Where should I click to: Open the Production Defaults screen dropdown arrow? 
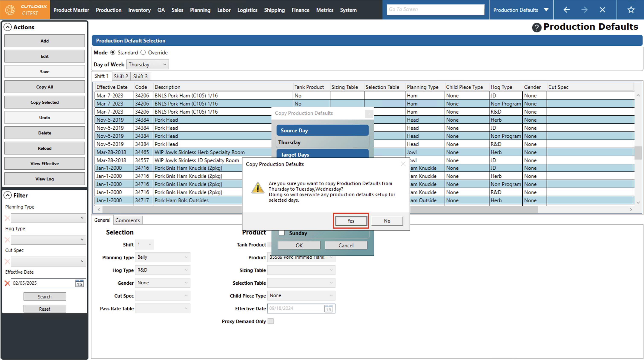[546, 10]
